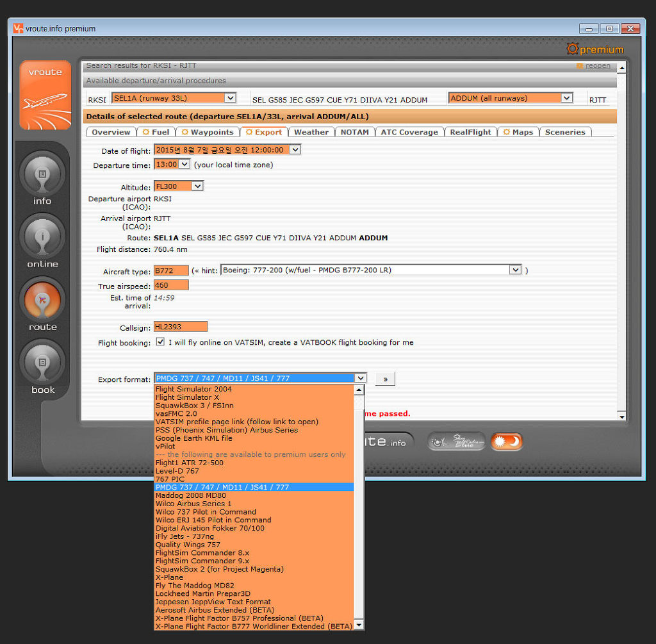Viewport: 656px width, 644px height.
Task: Choose Flight Simulator 2004 export format
Action: pyautogui.click(x=254, y=389)
